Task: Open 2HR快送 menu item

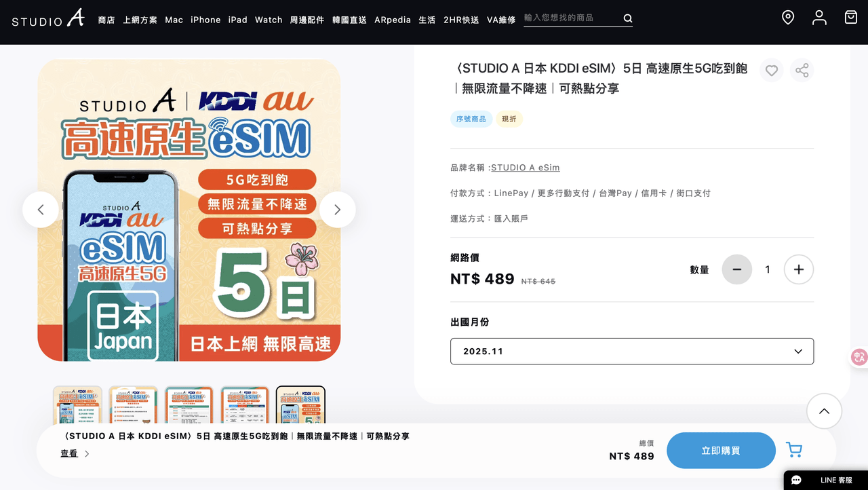Action: (461, 20)
